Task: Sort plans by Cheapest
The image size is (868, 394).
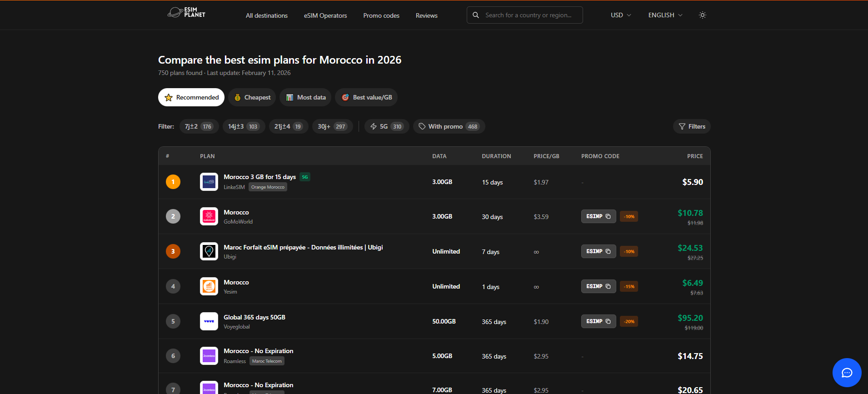Action: click(x=252, y=97)
